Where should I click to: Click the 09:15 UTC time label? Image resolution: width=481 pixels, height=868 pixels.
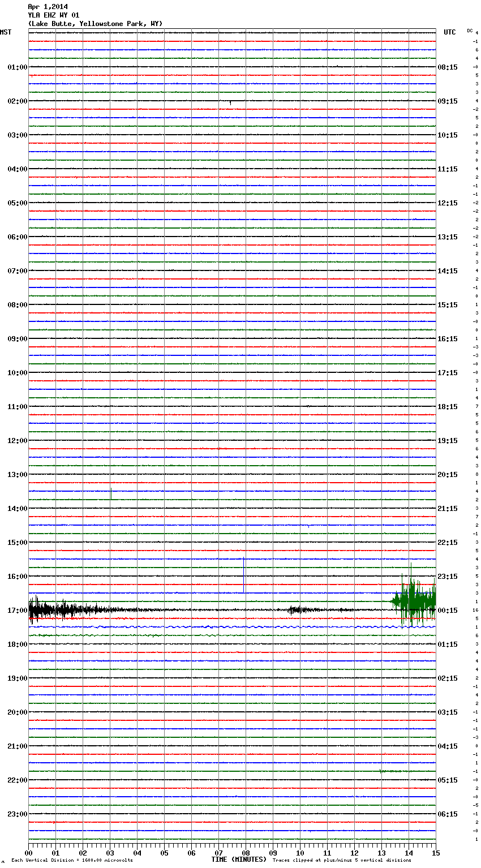[448, 101]
